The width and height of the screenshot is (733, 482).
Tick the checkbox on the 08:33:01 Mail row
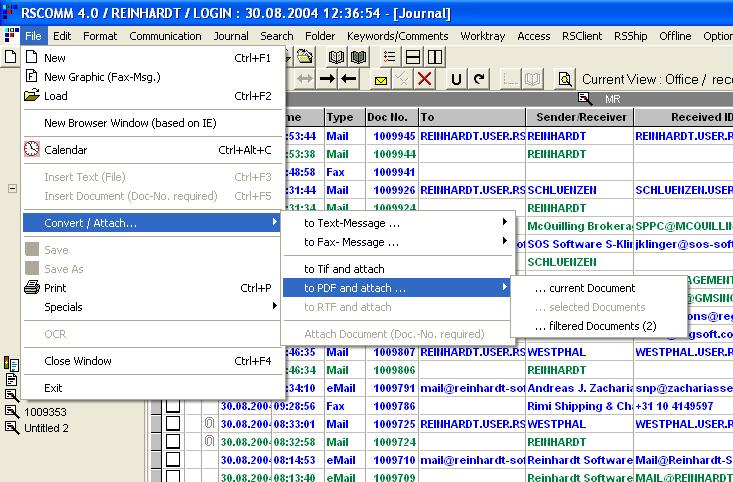(174, 424)
